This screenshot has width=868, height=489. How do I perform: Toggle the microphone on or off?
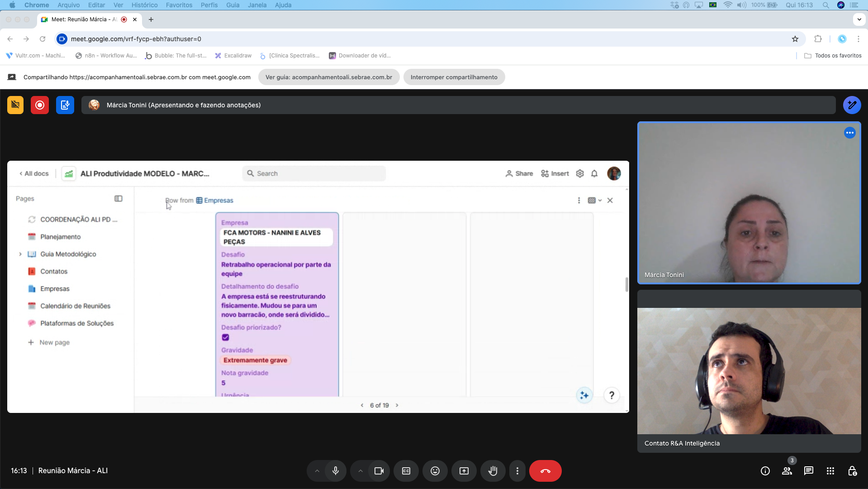tap(336, 471)
